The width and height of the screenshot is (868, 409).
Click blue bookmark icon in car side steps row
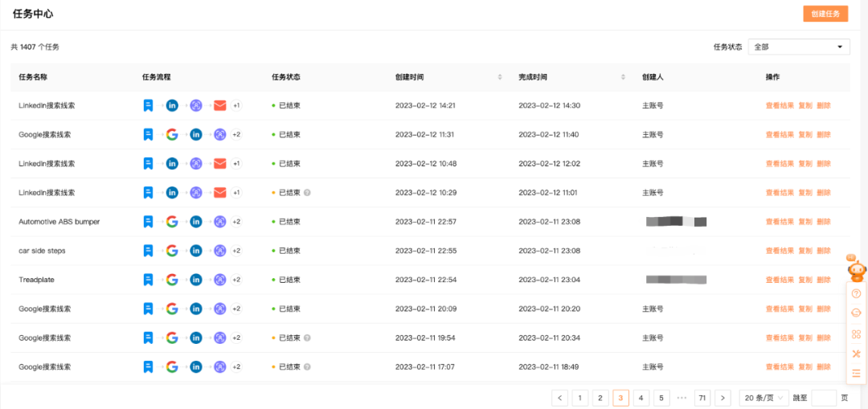tap(148, 251)
